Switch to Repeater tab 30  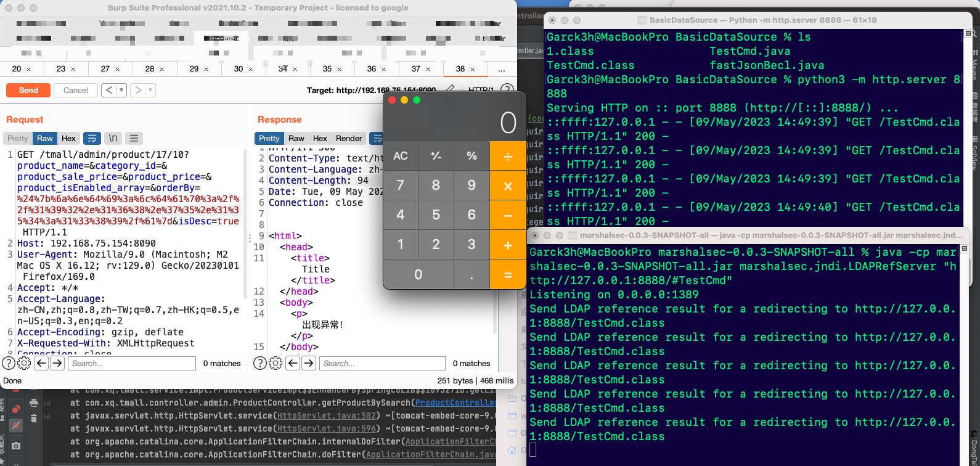[243, 68]
